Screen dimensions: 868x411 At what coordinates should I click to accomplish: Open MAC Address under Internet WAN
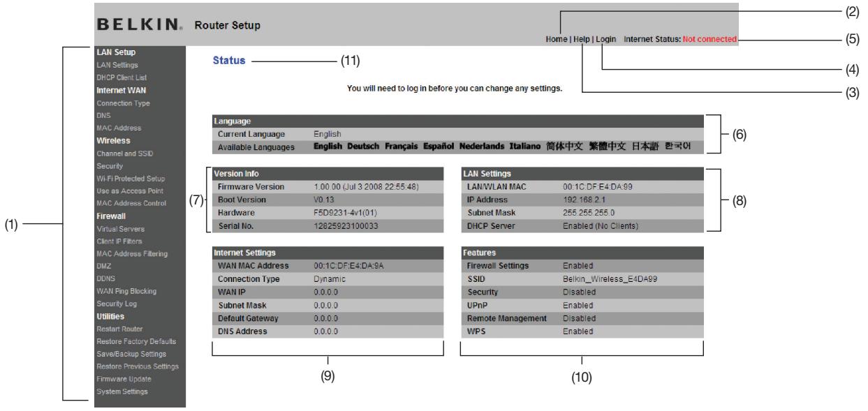pyautogui.click(x=119, y=128)
